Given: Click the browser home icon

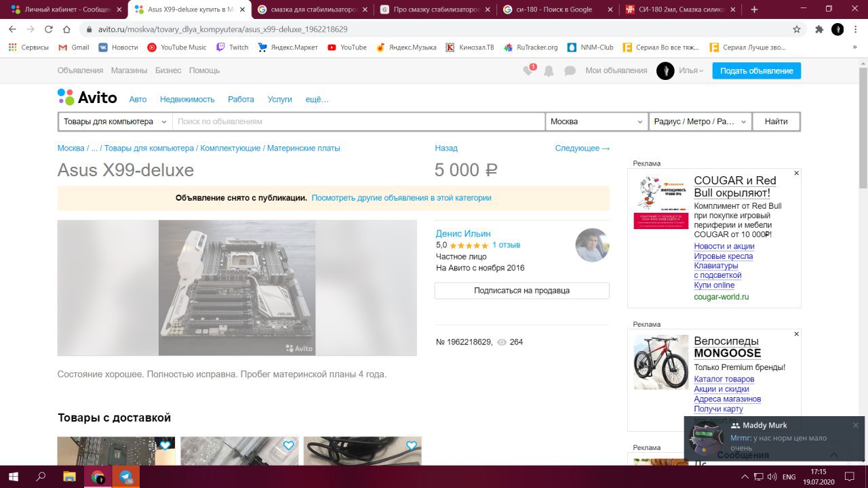Looking at the screenshot, I should point(66,29).
